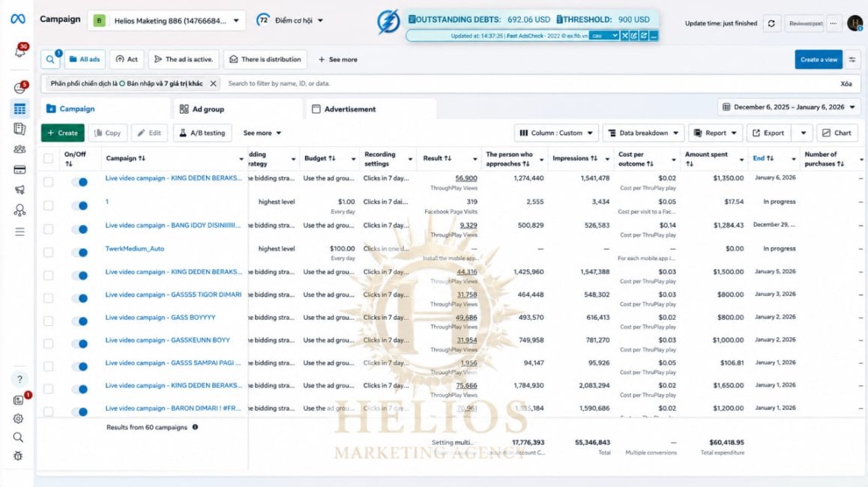Click the search magnifier in left sidebar
868x487 pixels.
click(x=18, y=438)
